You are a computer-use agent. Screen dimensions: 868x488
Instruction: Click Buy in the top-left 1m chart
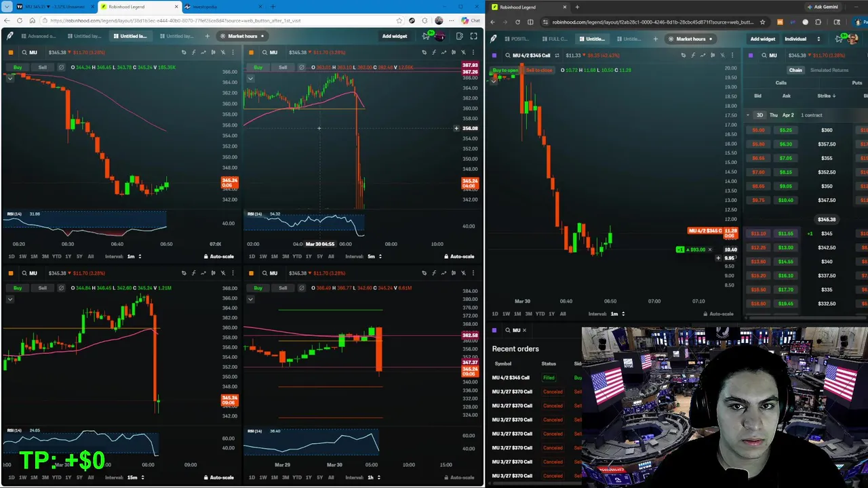pos(17,67)
